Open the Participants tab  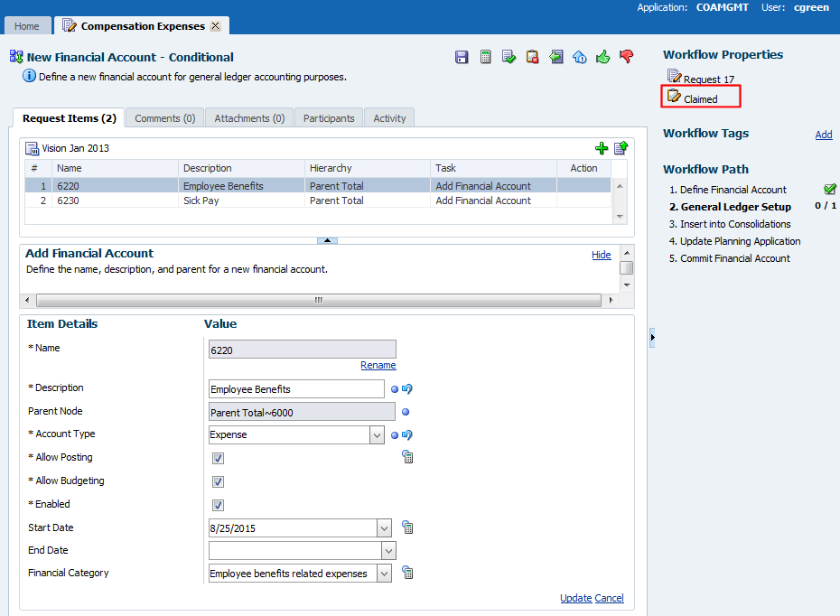tap(329, 118)
